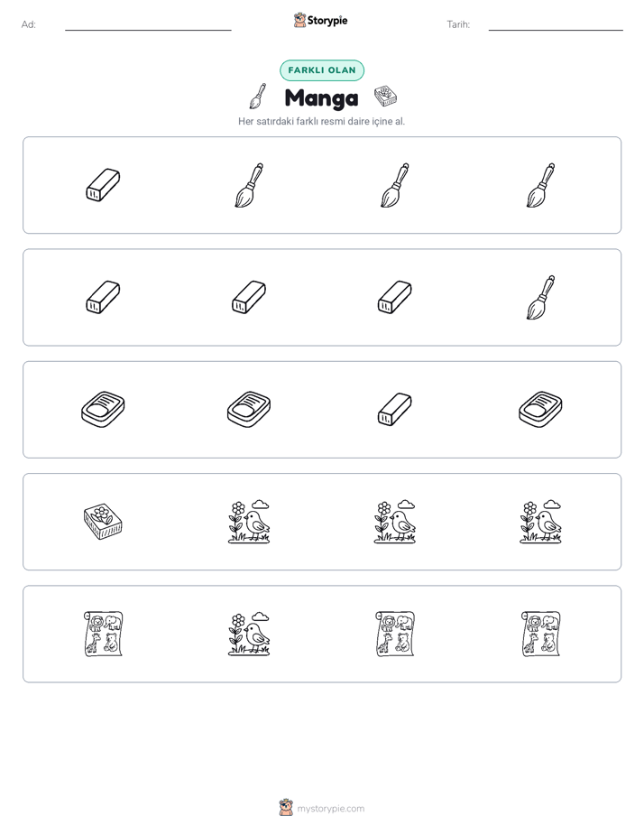Choose the rightmost bird picture in the fourth row
644x834 pixels.
coord(540,522)
